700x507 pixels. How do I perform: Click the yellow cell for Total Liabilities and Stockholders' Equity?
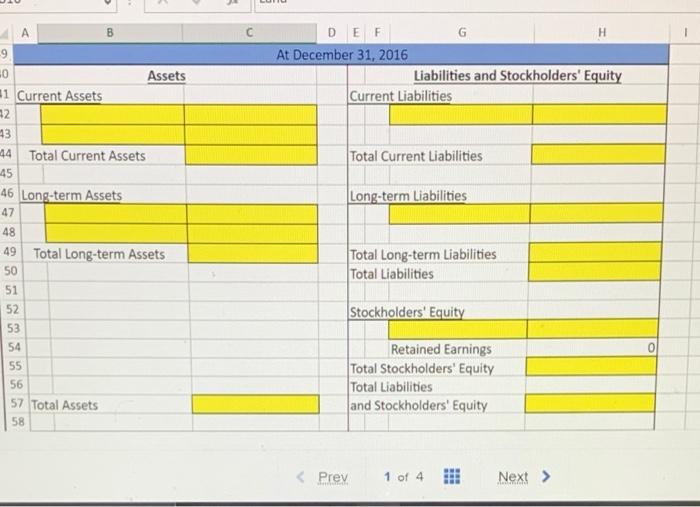(x=590, y=403)
